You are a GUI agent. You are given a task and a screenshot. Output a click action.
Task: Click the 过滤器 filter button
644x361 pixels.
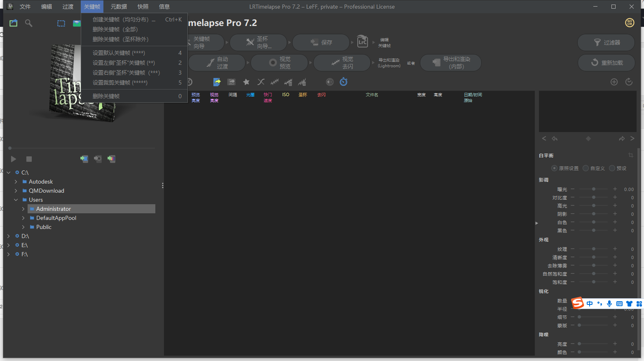click(x=606, y=42)
